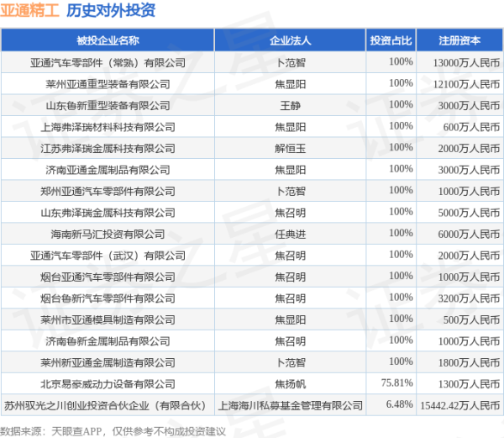
Task: Click 山东鲁新重型装备有限公司 company name
Action: (x=108, y=105)
